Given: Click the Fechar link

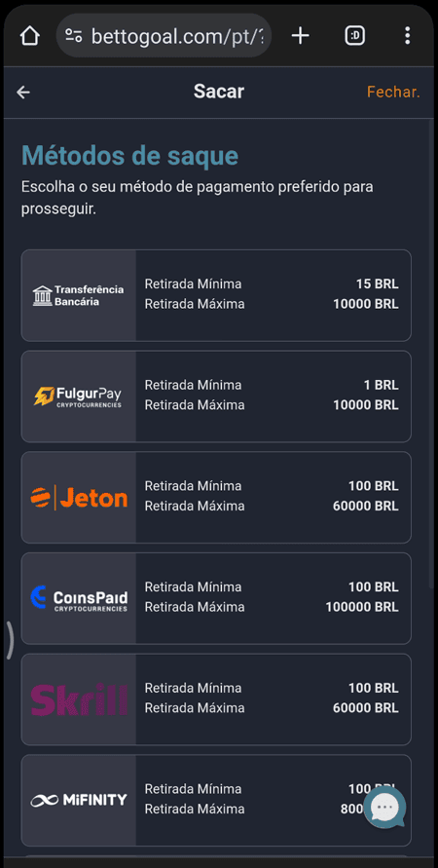Looking at the screenshot, I should 394,92.
